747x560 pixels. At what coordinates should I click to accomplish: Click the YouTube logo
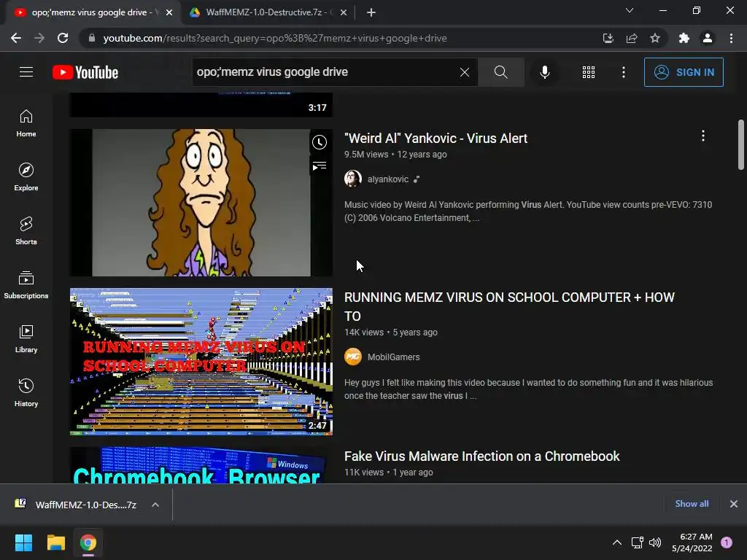pos(85,72)
